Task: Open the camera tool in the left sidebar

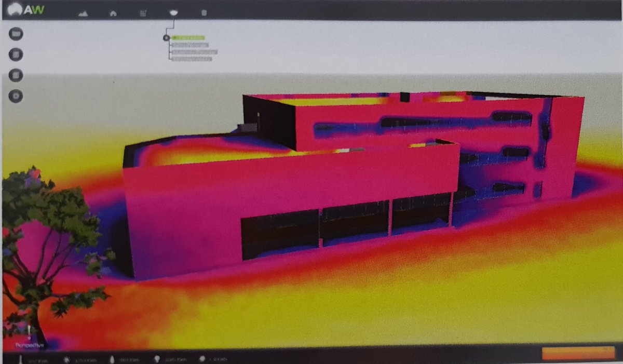Action: point(16,34)
